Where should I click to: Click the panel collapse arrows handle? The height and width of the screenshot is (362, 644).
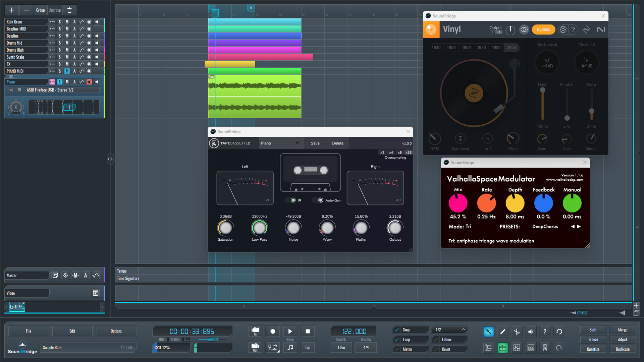click(x=110, y=159)
